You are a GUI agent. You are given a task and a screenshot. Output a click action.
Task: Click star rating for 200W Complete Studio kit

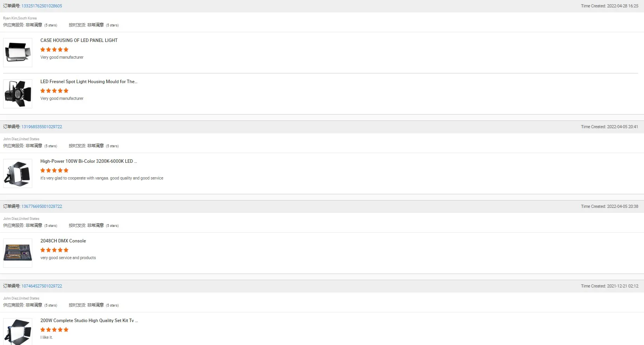click(x=54, y=330)
